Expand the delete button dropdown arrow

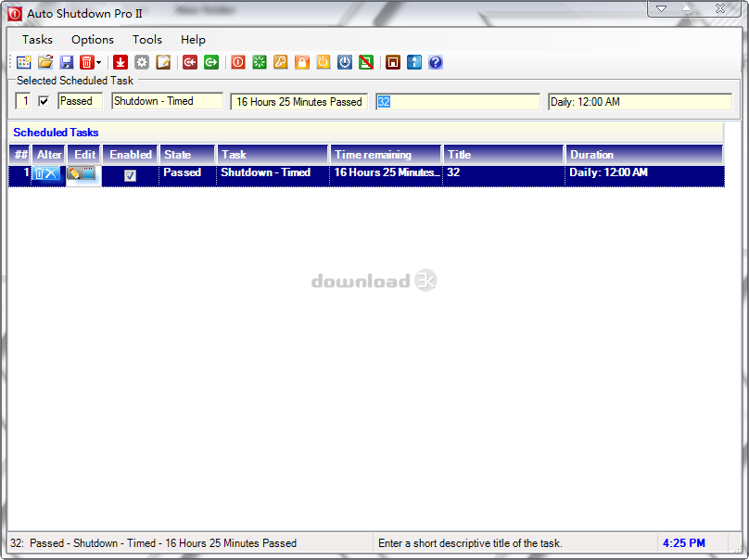(x=99, y=62)
